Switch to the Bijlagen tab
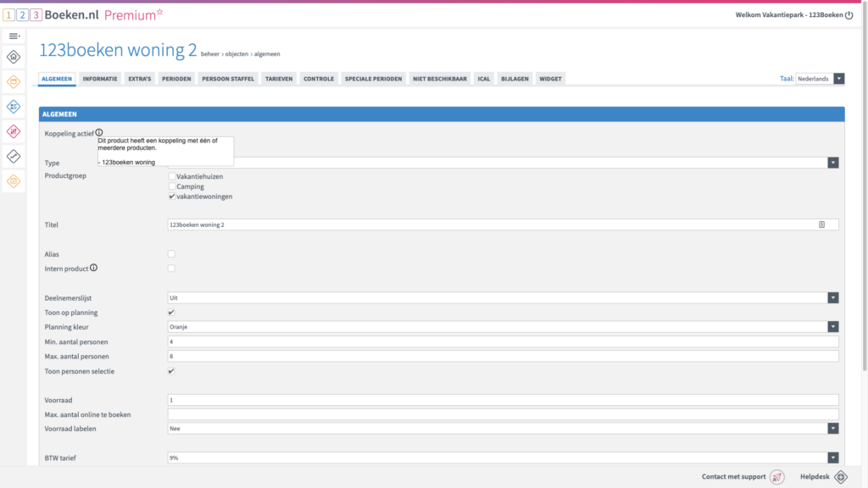Screen dimensions: 868x488 pyautogui.click(x=515, y=79)
